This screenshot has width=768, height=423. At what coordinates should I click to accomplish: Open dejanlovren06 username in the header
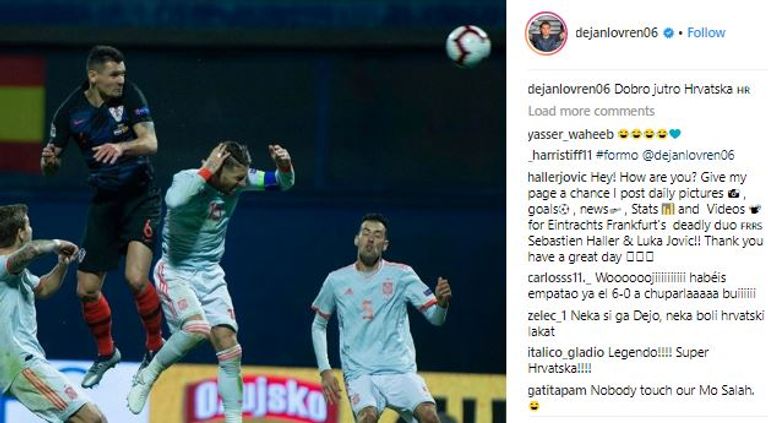coord(616,33)
